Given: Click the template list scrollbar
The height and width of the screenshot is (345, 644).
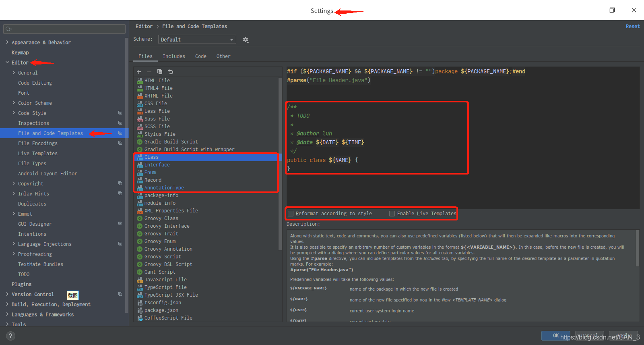Looking at the screenshot, I should click(x=280, y=163).
